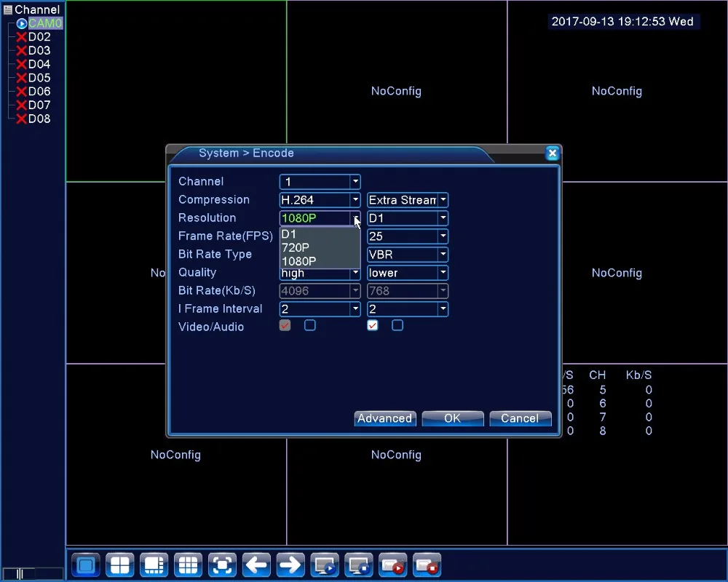Click the Channel panel header icon
The image size is (728, 582).
7,9
